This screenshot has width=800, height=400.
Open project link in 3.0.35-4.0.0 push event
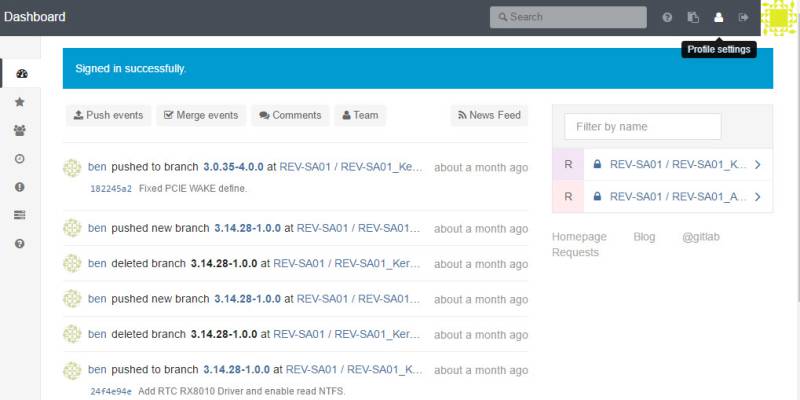pyautogui.click(x=351, y=167)
